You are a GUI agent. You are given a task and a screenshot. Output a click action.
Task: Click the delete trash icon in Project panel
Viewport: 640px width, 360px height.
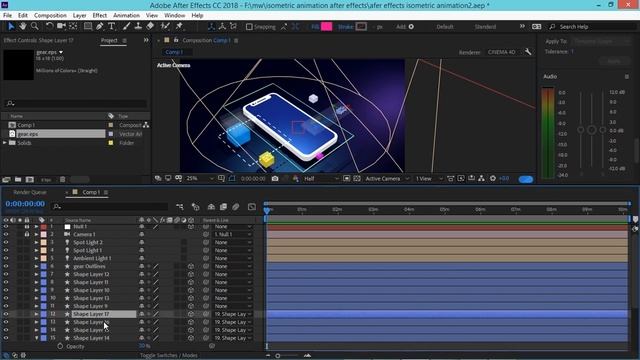[x=62, y=179]
